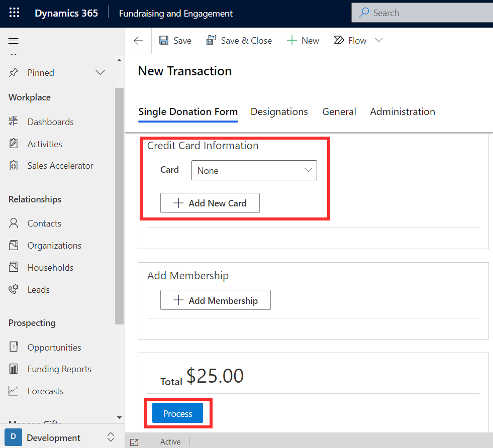Switch to the Designations tab
This screenshot has width=493, height=448.
[x=279, y=111]
